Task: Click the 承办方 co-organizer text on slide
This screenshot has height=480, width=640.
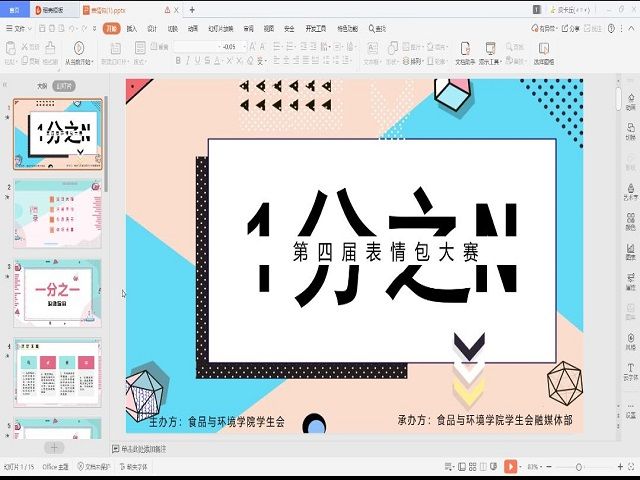Action: click(x=485, y=420)
